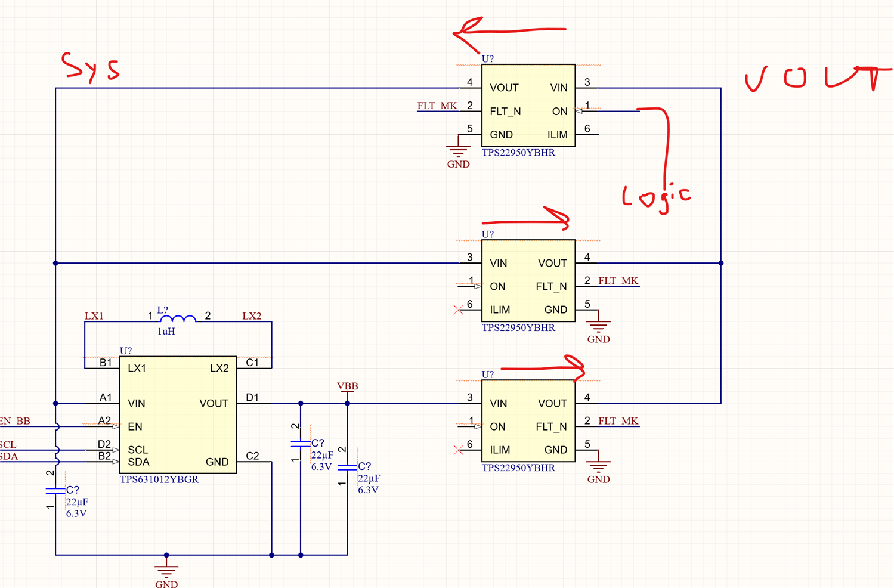Image resolution: width=894 pixels, height=588 pixels.
Task: Click No ERC cross on bottom switch ILIM pin
Action: tap(458, 450)
